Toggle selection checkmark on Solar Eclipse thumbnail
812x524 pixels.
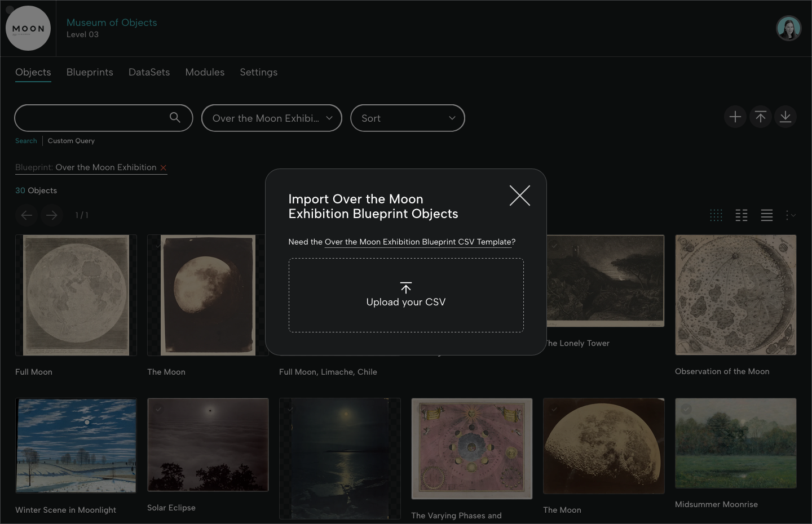click(x=158, y=409)
